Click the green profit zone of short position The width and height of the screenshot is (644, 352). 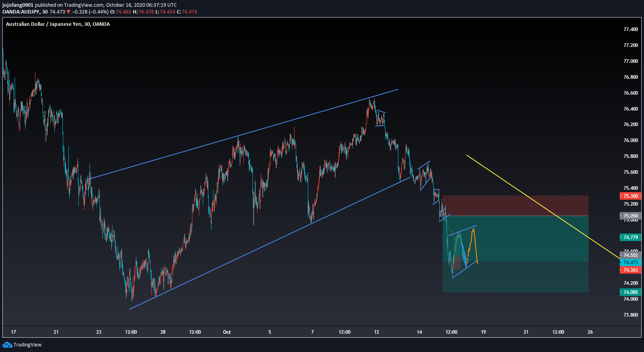pos(515,254)
